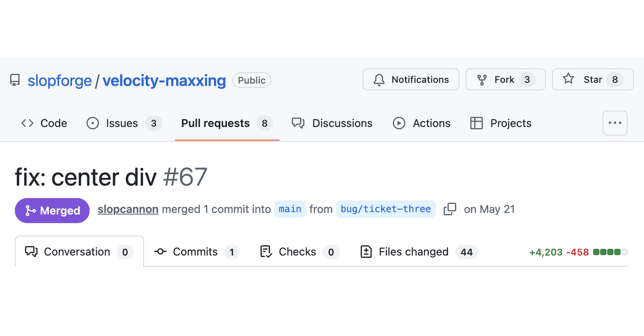The width and height of the screenshot is (644, 336).
Task: Open the Issues tab
Action: [125, 123]
